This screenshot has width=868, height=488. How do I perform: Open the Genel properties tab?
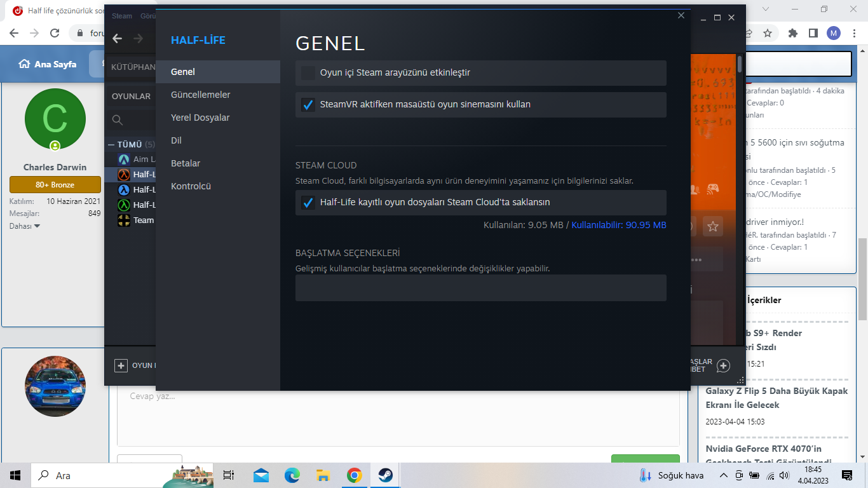click(218, 72)
